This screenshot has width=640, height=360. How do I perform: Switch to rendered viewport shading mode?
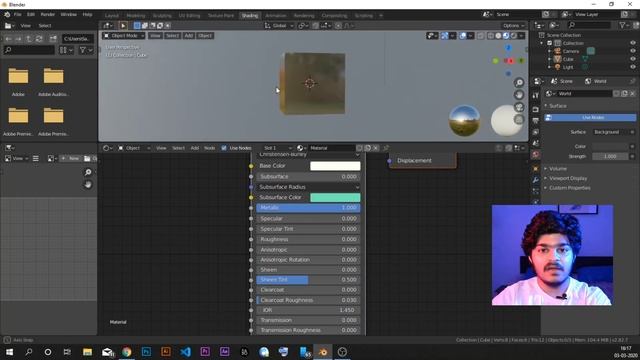tap(514, 36)
